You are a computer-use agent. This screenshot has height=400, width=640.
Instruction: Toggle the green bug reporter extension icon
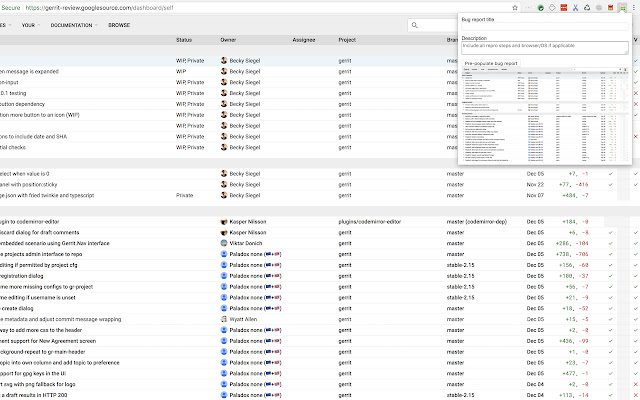pyautogui.click(x=622, y=7)
